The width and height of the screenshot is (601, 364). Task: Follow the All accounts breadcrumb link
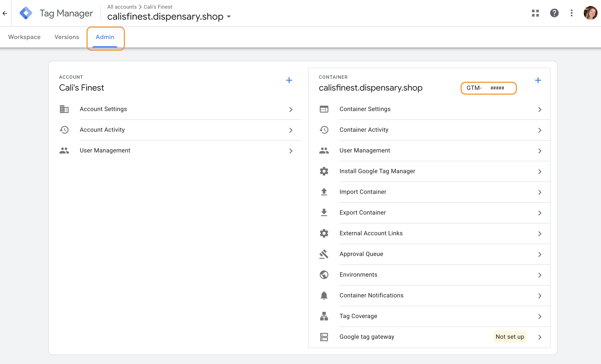tap(122, 7)
